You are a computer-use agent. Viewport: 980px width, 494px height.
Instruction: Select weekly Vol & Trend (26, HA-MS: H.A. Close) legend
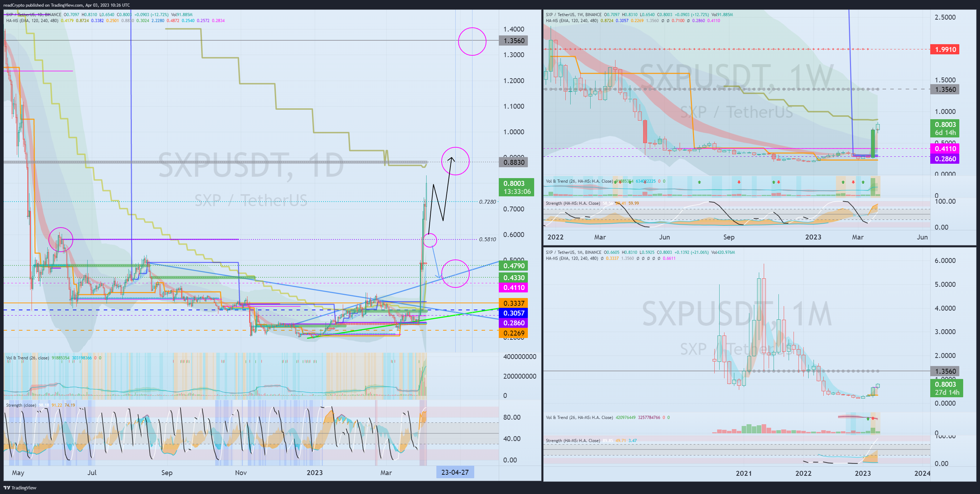(x=579, y=181)
